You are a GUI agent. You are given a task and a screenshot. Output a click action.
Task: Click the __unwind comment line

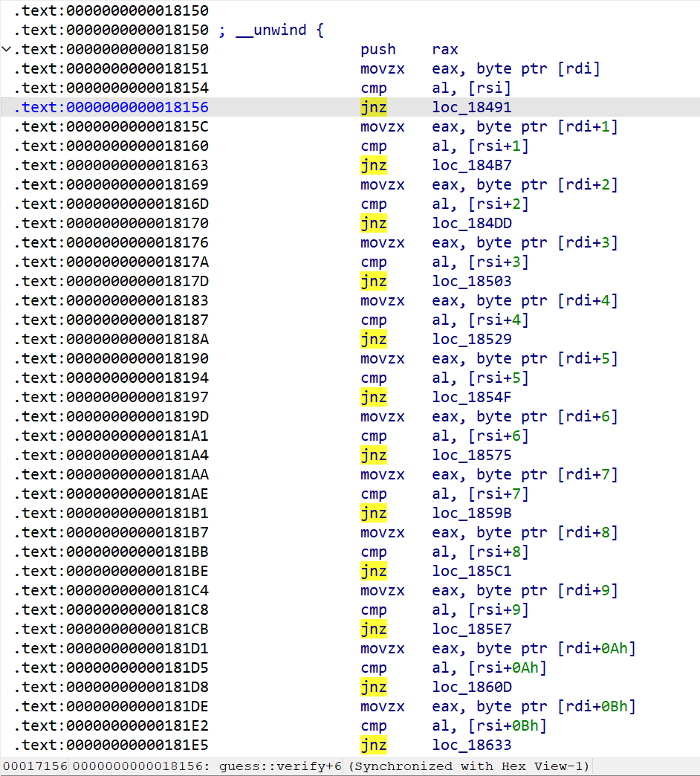(271, 30)
